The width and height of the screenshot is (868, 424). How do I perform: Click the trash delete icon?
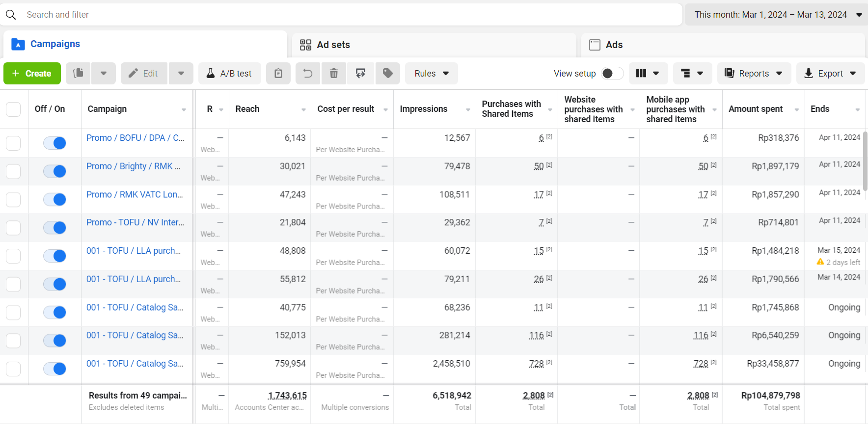[x=334, y=74]
